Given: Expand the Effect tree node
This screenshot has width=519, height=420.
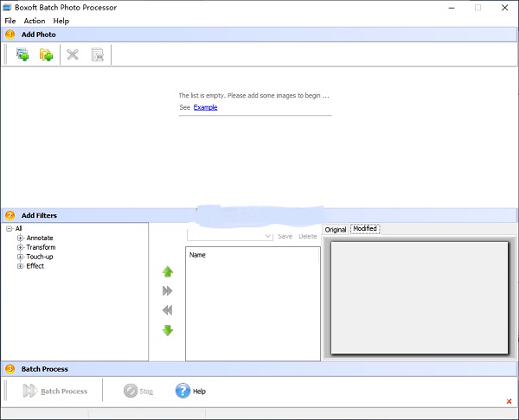Looking at the screenshot, I should 20,266.
